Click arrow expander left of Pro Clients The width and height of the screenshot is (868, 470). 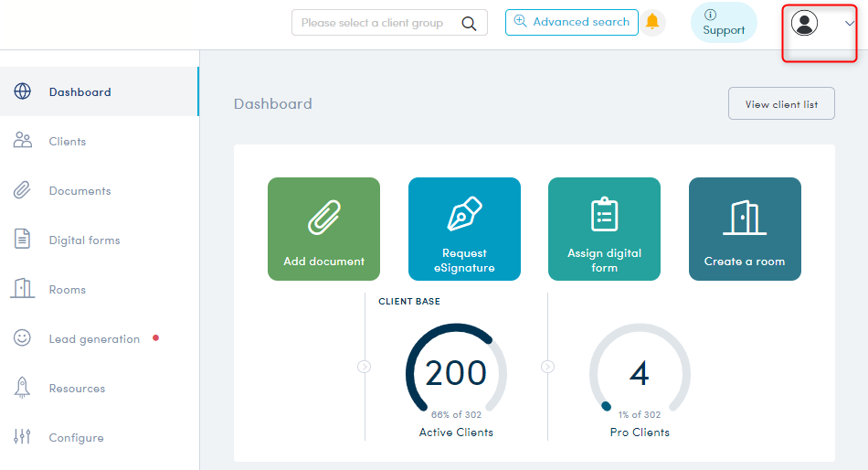point(547,367)
